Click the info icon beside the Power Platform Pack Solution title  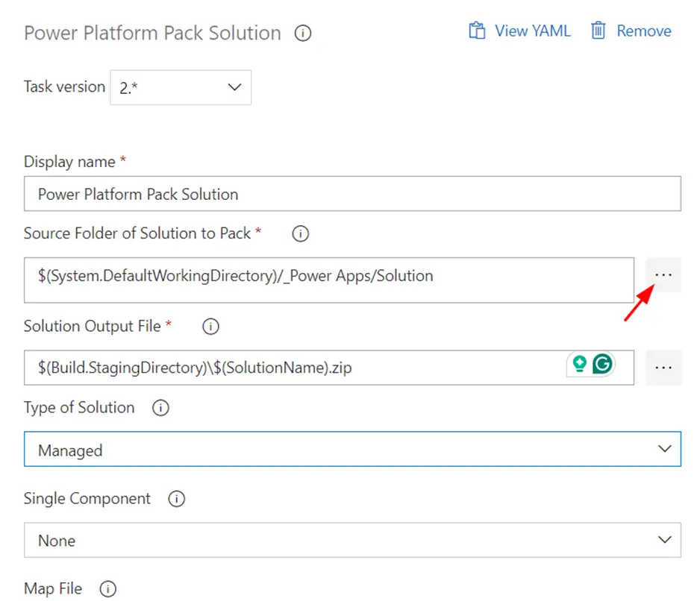[x=303, y=33]
